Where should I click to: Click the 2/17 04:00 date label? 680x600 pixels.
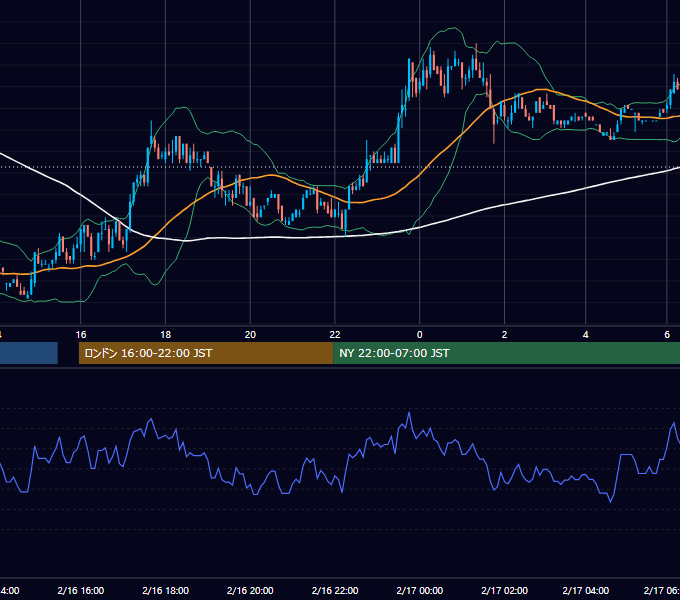[x=586, y=590]
